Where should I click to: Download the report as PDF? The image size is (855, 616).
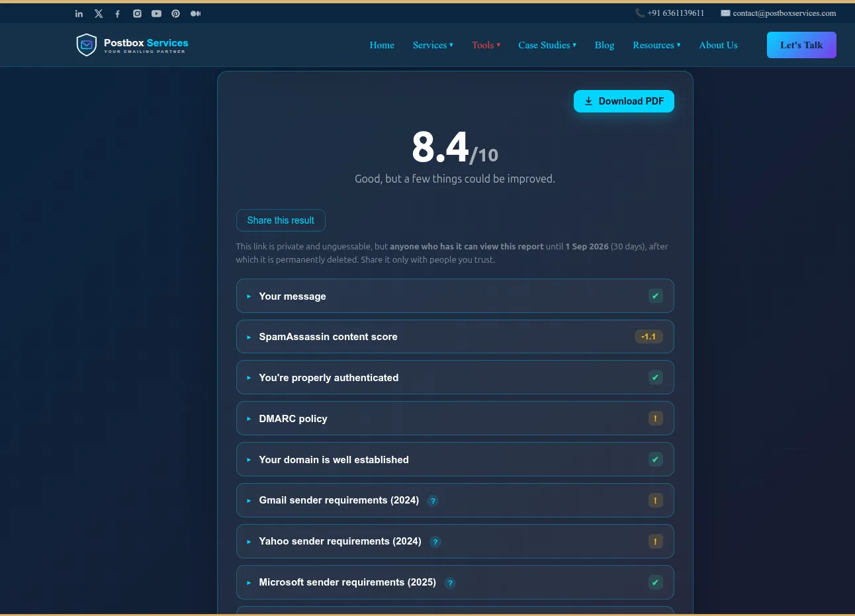pos(624,101)
